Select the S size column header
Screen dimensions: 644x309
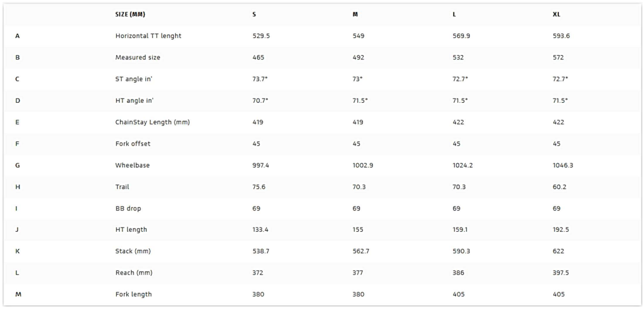tap(254, 15)
